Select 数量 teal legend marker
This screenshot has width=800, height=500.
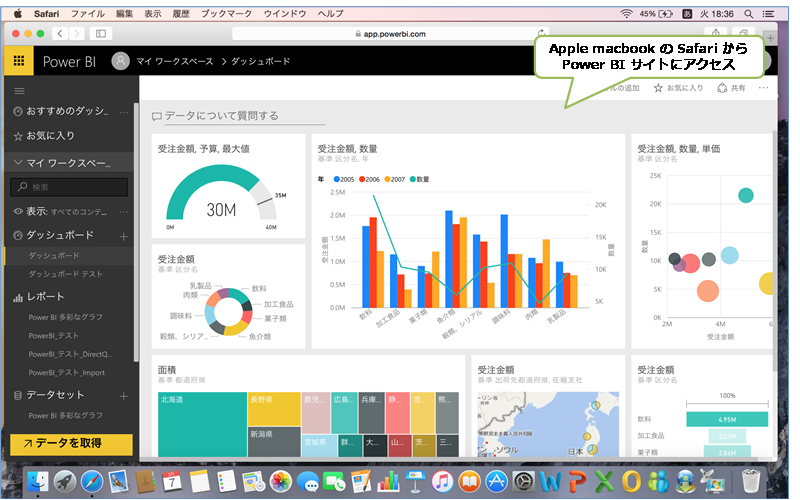coord(413,179)
